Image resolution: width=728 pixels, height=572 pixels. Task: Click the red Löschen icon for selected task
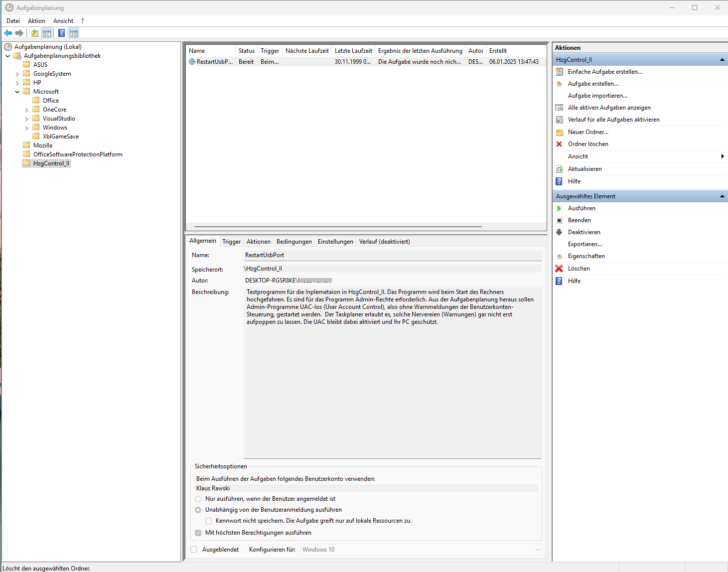click(x=559, y=269)
